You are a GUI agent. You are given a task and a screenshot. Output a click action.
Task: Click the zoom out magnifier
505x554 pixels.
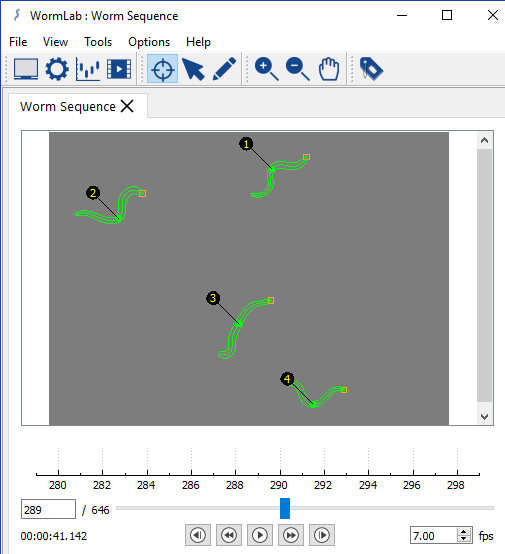[x=298, y=69]
